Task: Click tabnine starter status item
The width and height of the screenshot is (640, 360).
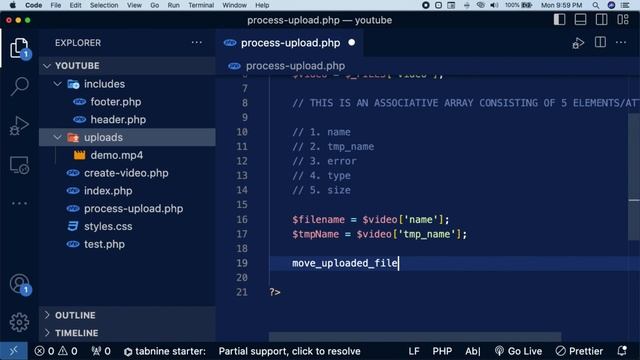Action: click(164, 351)
